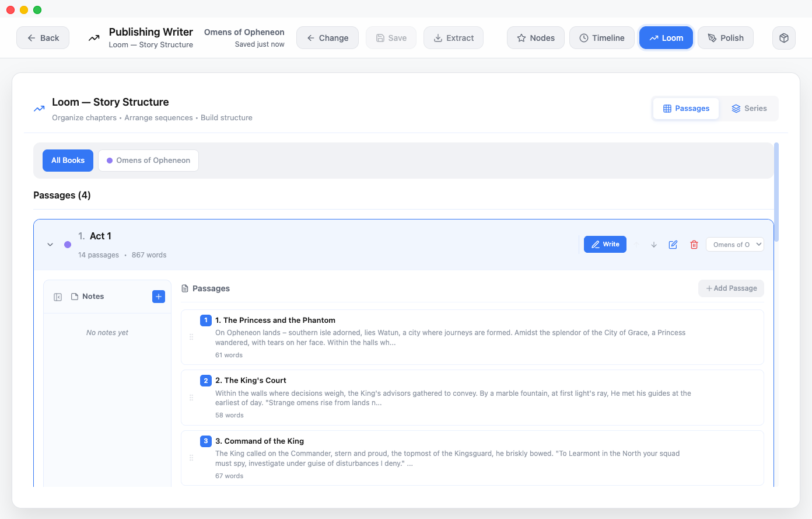Add a passage with Add Passage
The width and height of the screenshot is (812, 519).
click(731, 288)
